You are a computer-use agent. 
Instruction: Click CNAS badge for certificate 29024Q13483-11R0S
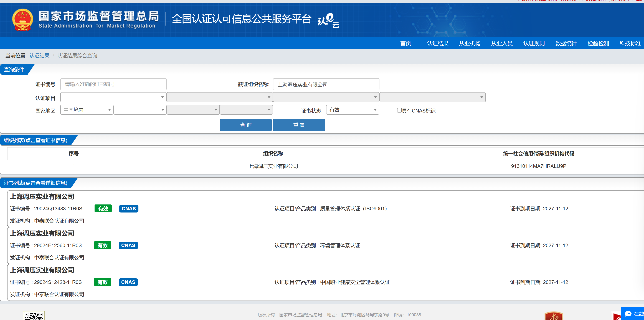click(x=129, y=209)
